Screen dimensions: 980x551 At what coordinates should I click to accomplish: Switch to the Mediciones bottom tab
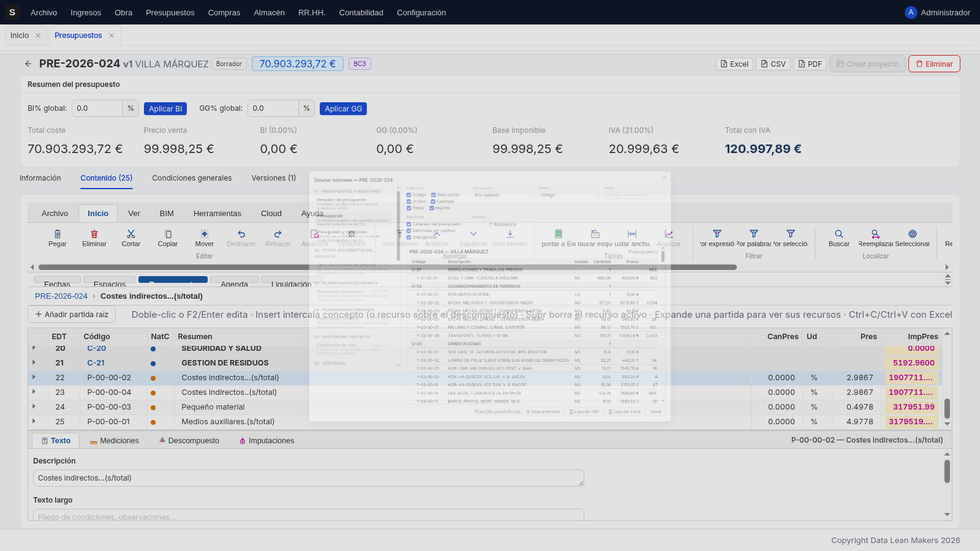pyautogui.click(x=115, y=441)
